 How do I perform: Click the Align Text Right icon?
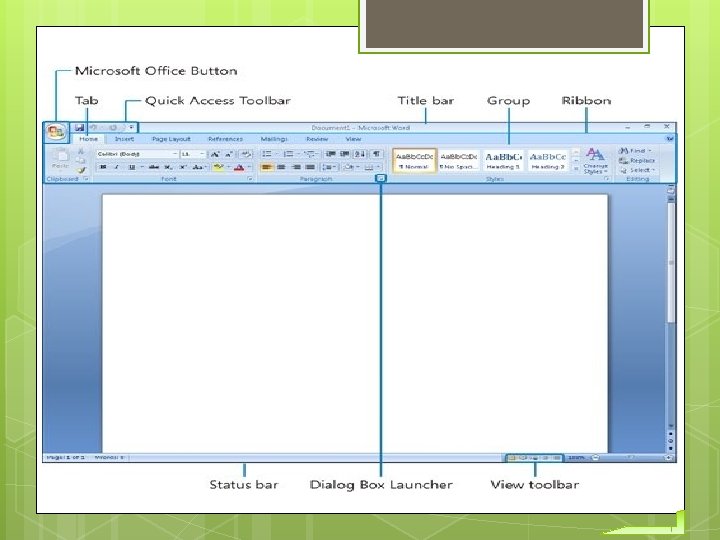coord(296,167)
